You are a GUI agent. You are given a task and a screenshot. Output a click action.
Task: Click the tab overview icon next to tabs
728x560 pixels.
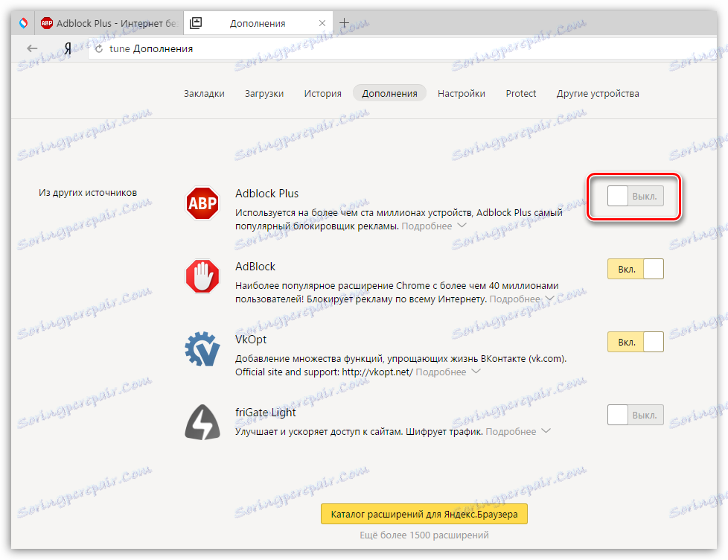click(195, 22)
